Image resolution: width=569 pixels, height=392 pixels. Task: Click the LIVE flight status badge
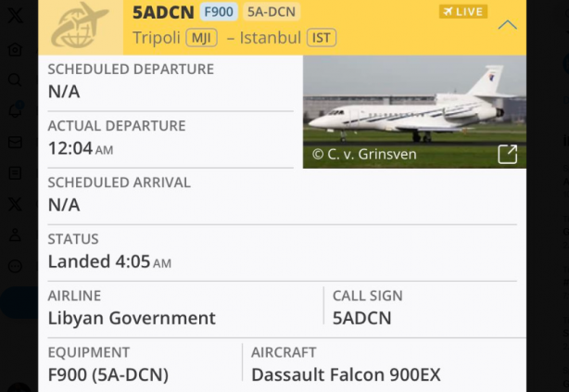tap(463, 12)
